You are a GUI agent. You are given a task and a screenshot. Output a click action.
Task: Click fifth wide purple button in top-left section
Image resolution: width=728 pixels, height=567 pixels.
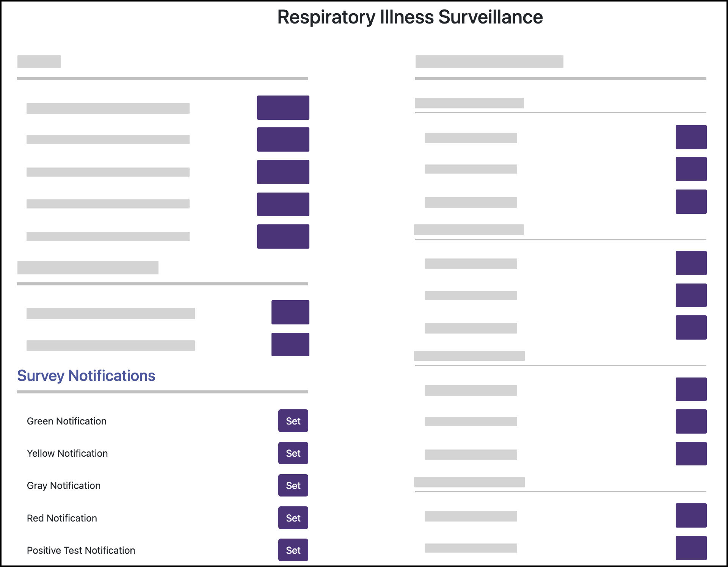pos(283,237)
